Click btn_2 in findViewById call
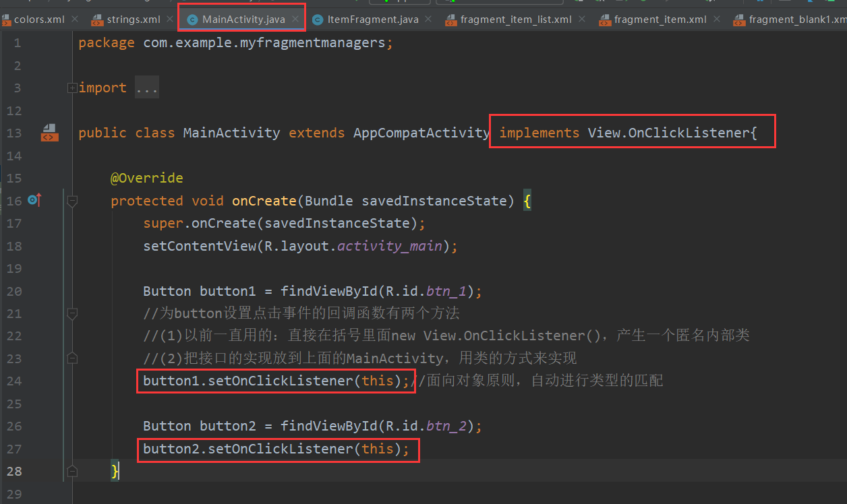Image resolution: width=847 pixels, height=504 pixels. pos(446,426)
